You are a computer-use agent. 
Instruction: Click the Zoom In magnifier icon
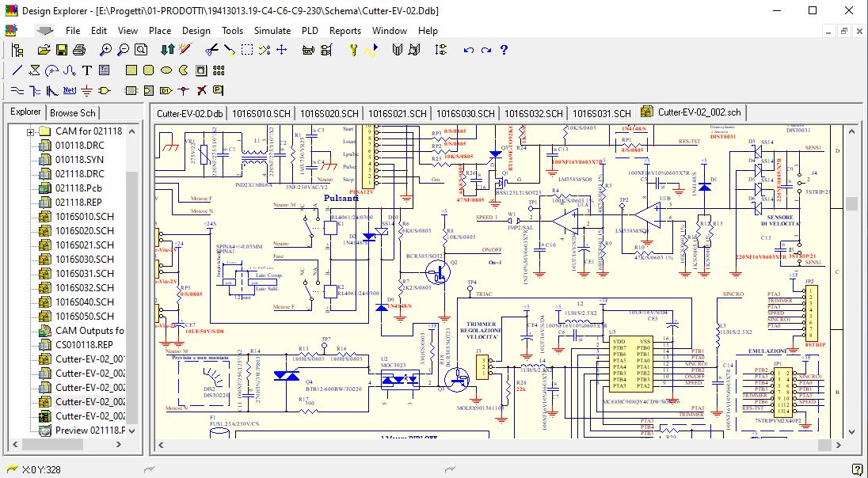105,50
